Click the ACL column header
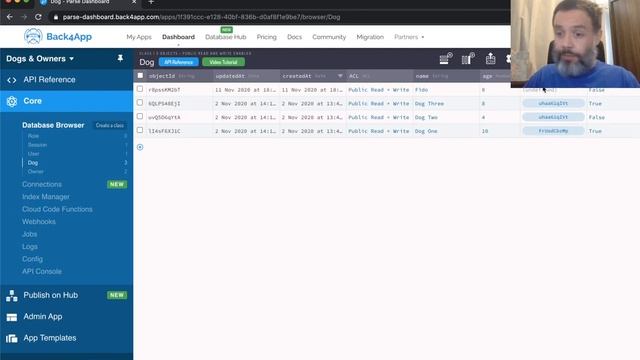 [x=380, y=76]
